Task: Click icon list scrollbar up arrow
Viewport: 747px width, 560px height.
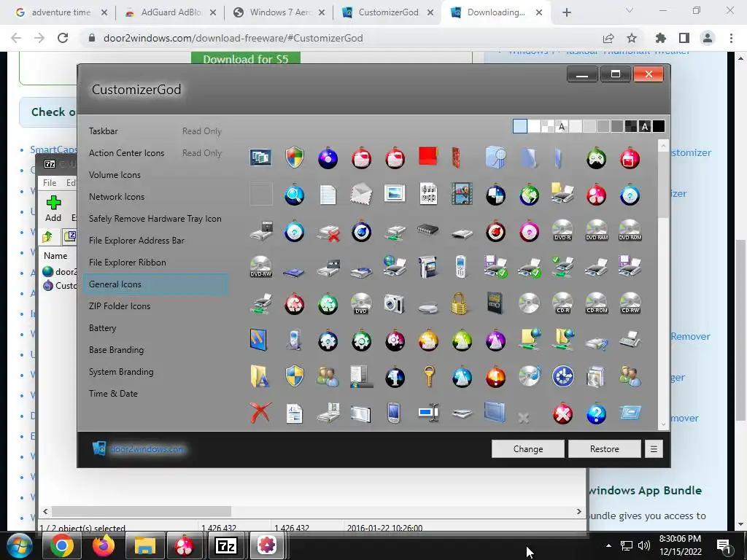Action: pos(663,146)
